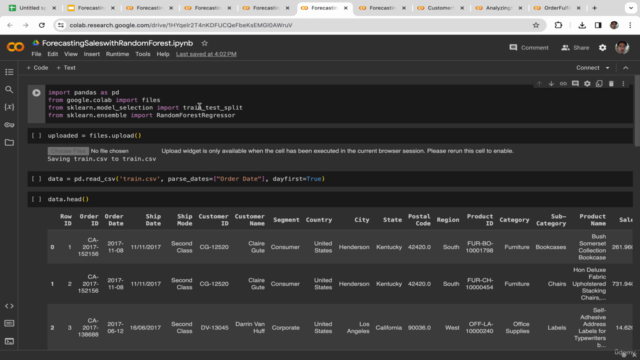Open the Variables {x} panel
Screen dimensions: 640x360
9,107
